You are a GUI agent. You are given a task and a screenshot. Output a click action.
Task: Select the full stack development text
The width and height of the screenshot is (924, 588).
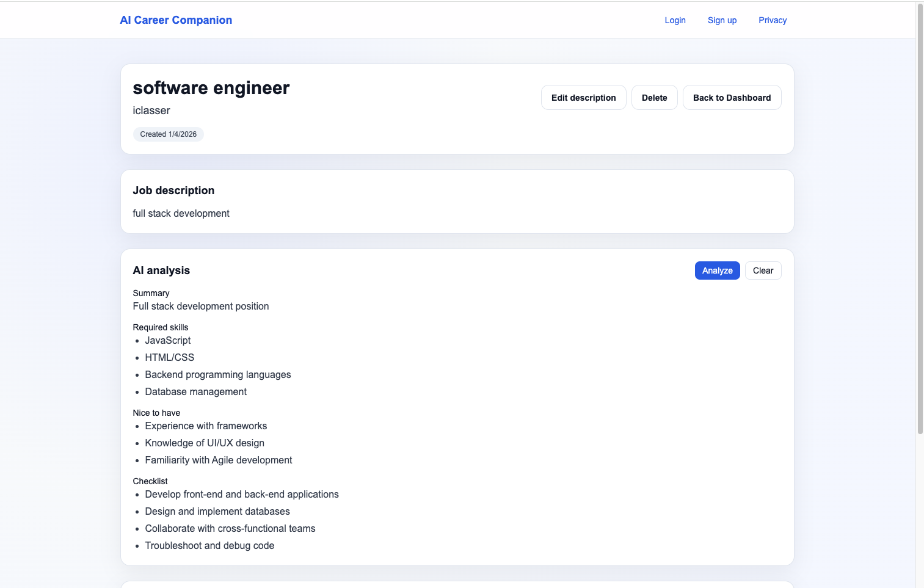[x=181, y=213]
